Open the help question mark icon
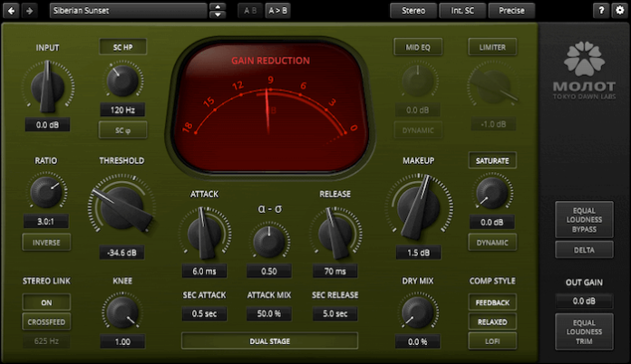 (x=601, y=11)
